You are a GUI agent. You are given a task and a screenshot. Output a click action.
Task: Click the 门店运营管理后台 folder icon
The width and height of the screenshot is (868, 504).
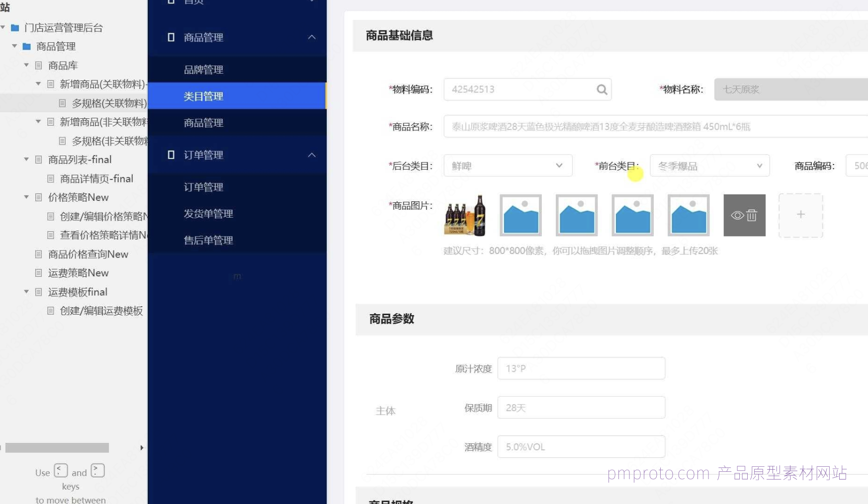pos(15,28)
